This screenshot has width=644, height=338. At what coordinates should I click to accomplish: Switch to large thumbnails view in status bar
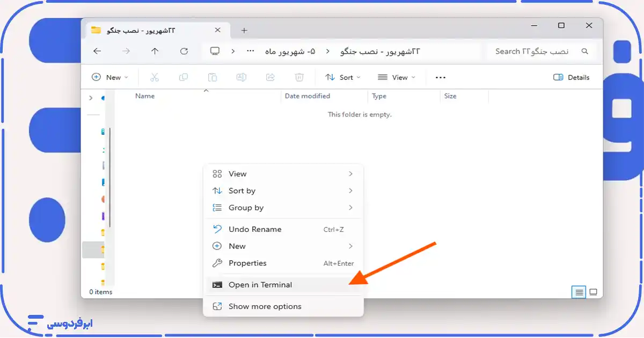tap(594, 292)
